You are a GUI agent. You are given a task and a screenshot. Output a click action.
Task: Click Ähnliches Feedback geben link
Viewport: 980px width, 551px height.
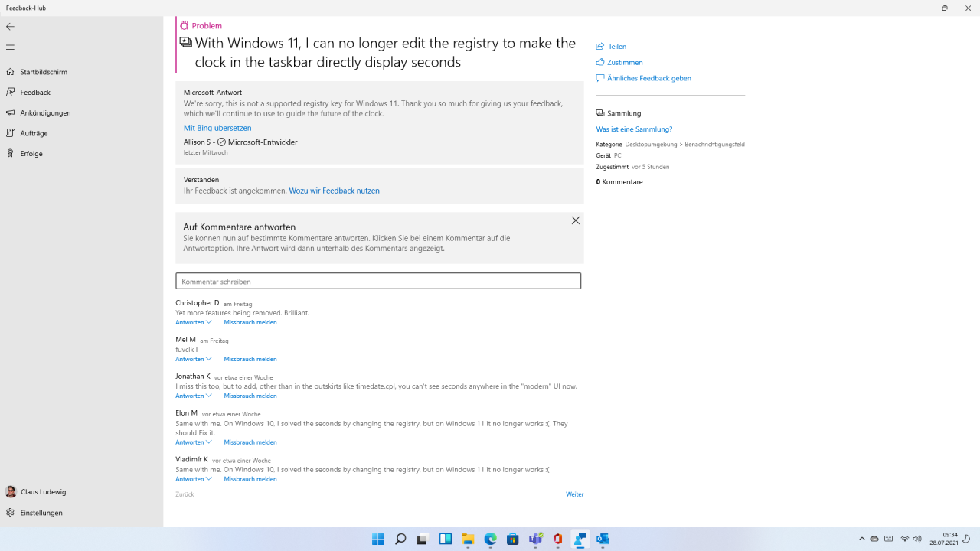[644, 78]
